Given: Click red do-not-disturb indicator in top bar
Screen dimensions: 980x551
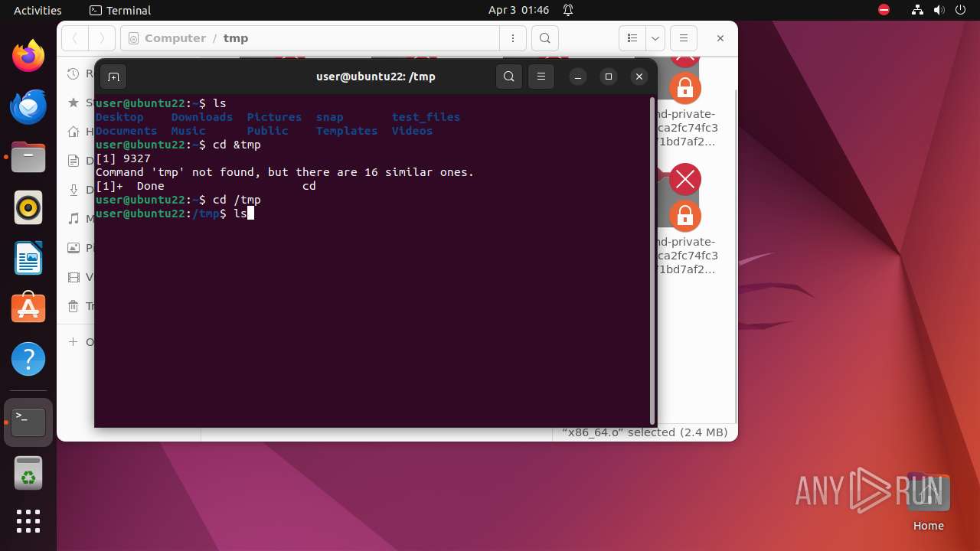Looking at the screenshot, I should (884, 10).
